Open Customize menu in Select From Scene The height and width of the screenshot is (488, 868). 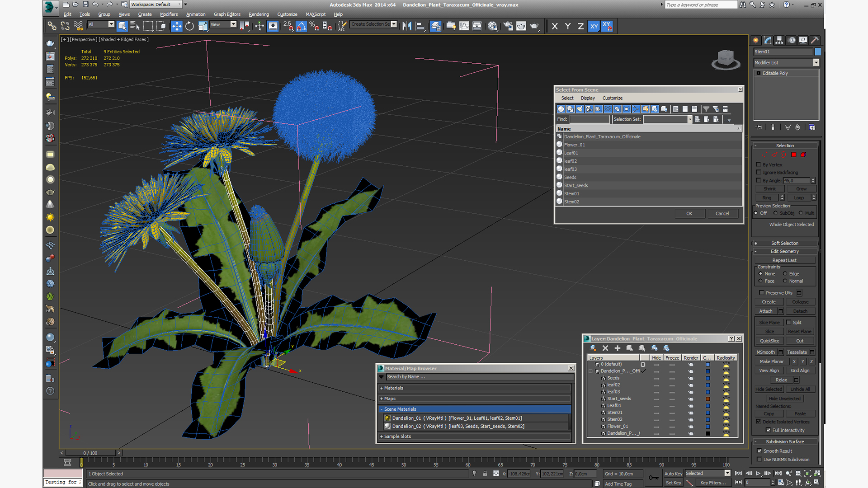(613, 98)
